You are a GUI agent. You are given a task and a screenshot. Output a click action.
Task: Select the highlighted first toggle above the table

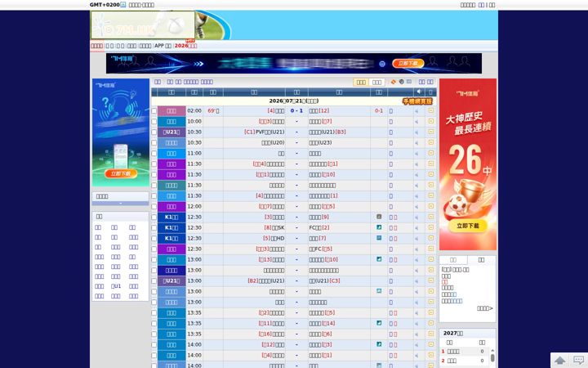(361, 83)
